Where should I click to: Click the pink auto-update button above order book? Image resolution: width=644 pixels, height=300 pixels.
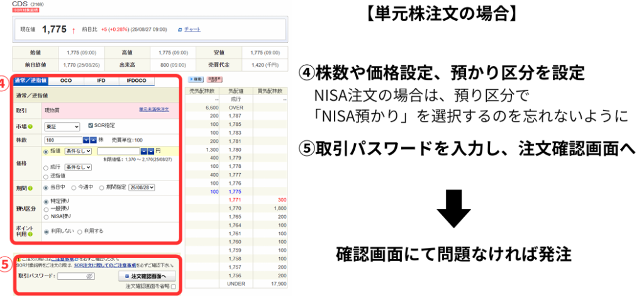(x=214, y=79)
